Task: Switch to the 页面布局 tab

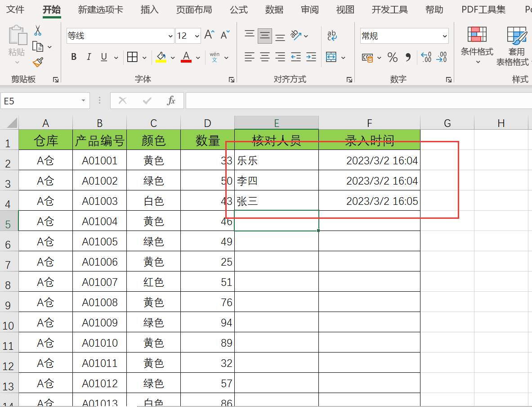Action: pos(194,9)
